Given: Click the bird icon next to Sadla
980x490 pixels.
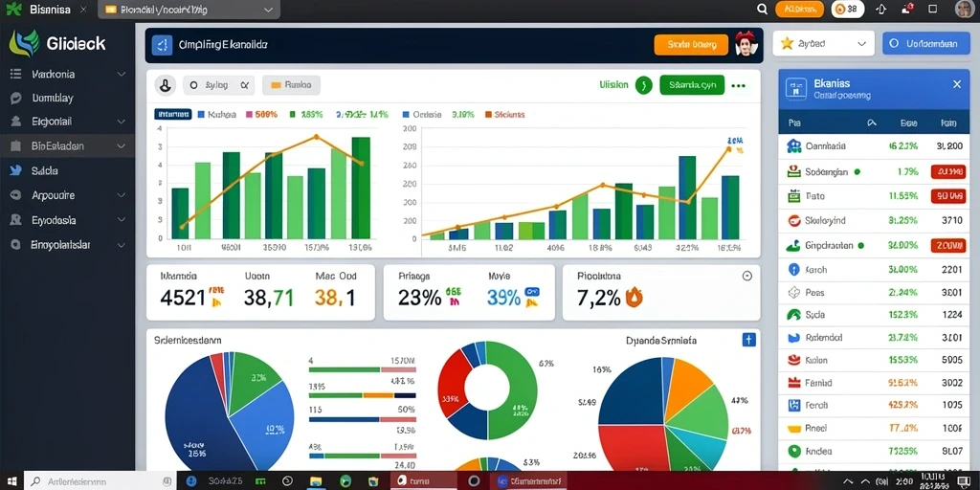Looking at the screenshot, I should (16, 170).
